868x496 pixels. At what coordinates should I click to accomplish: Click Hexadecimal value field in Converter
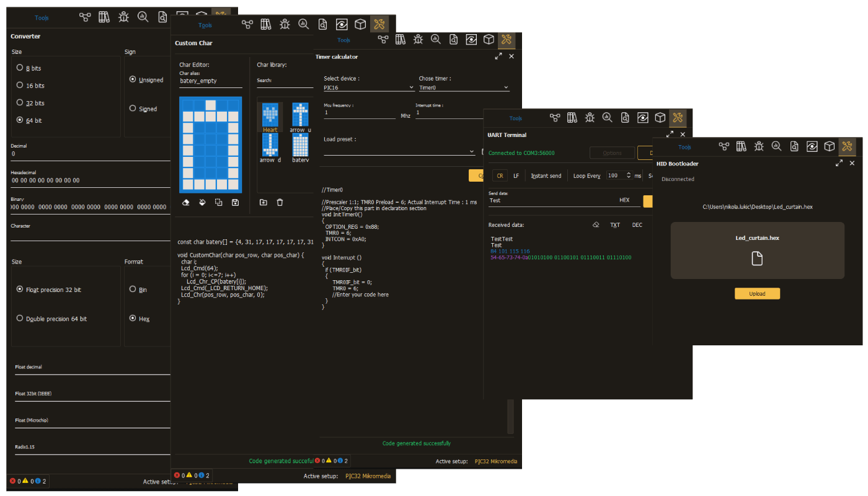tap(91, 180)
